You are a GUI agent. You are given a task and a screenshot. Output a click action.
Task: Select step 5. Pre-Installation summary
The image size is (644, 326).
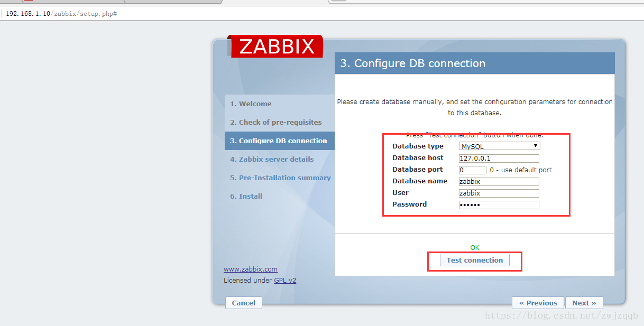click(279, 178)
